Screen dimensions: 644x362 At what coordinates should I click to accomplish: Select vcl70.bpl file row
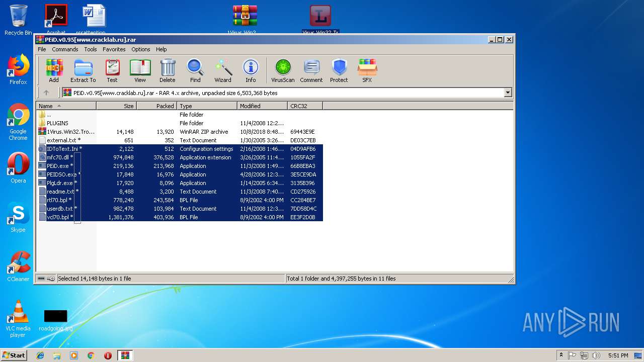click(180, 217)
